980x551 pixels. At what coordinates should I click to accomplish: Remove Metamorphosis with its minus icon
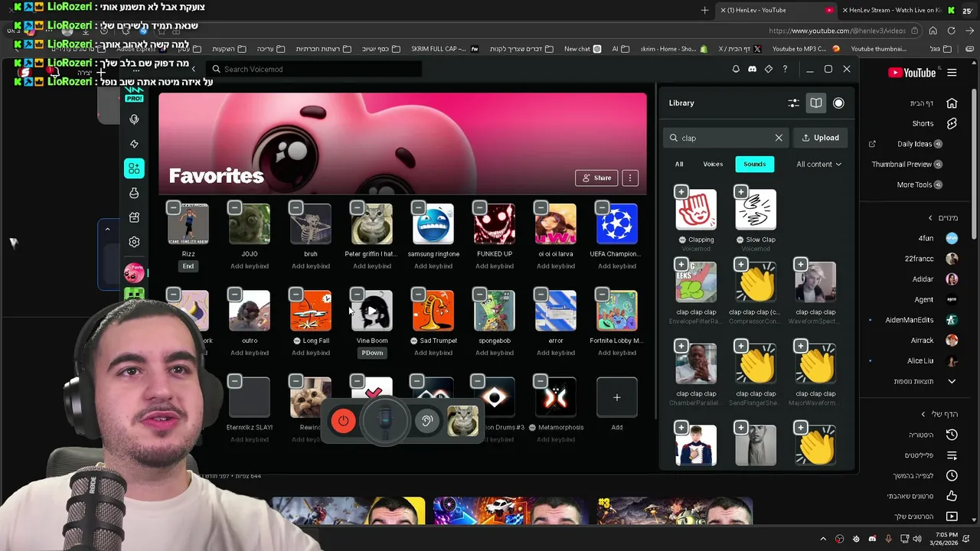[541, 380]
